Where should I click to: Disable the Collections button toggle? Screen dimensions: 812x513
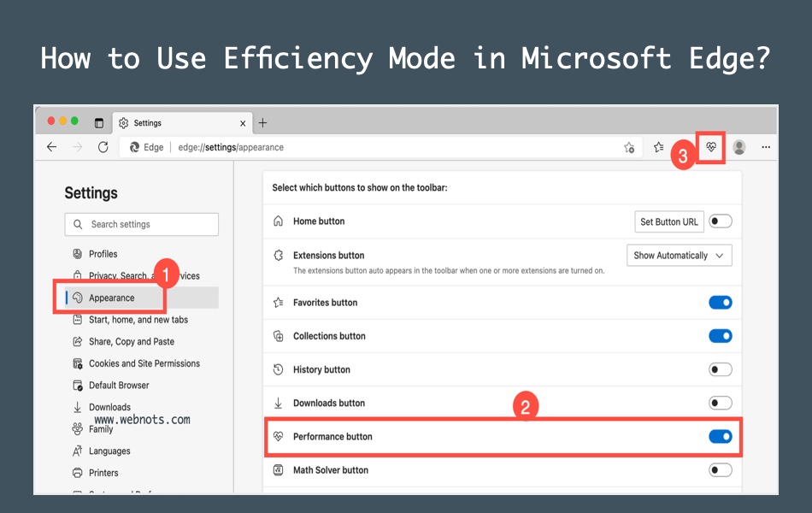tap(721, 336)
